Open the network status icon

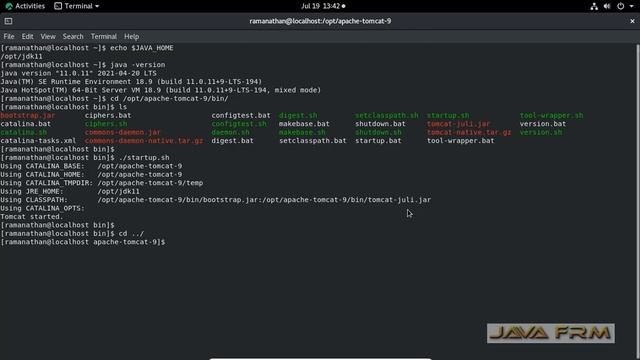click(594, 6)
